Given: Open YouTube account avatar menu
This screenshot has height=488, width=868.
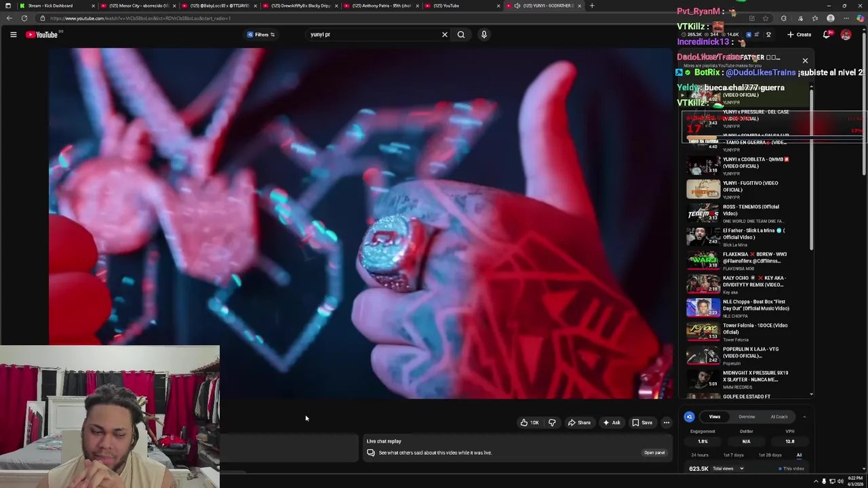Looking at the screenshot, I should tap(846, 35).
